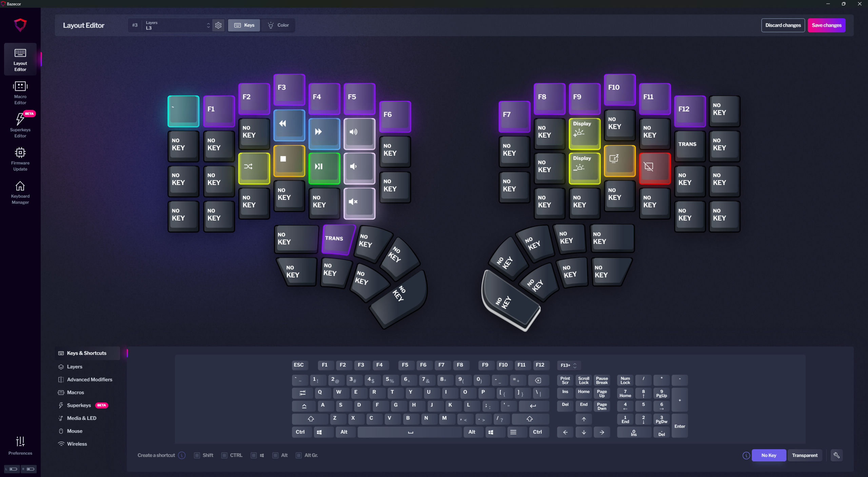Viewport: 868px width, 477px height.
Task: Toggle Transparent key option
Action: (x=804, y=455)
